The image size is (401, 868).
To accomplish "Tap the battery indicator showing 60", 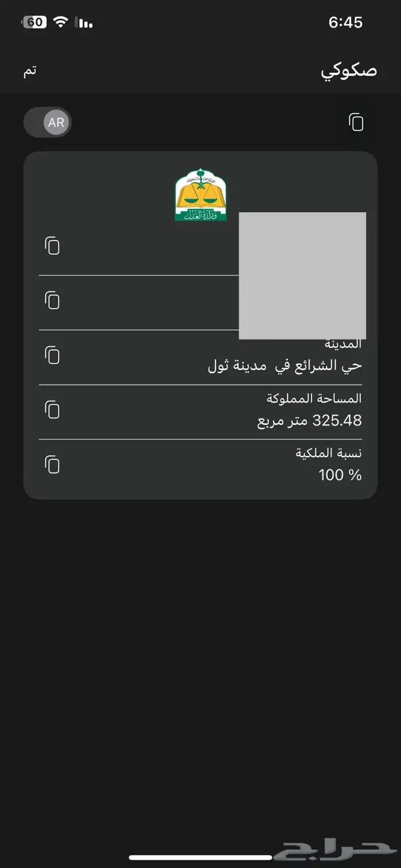I will tap(34, 22).
